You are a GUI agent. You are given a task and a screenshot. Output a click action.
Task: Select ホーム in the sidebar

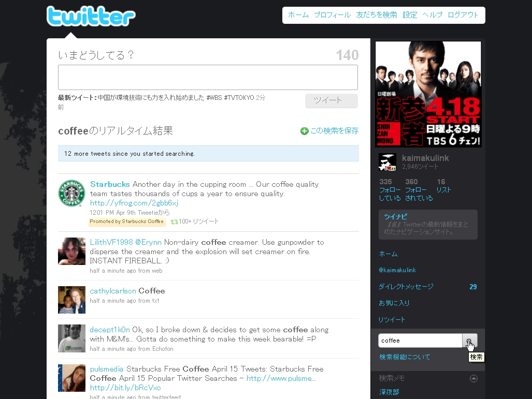coord(388,254)
